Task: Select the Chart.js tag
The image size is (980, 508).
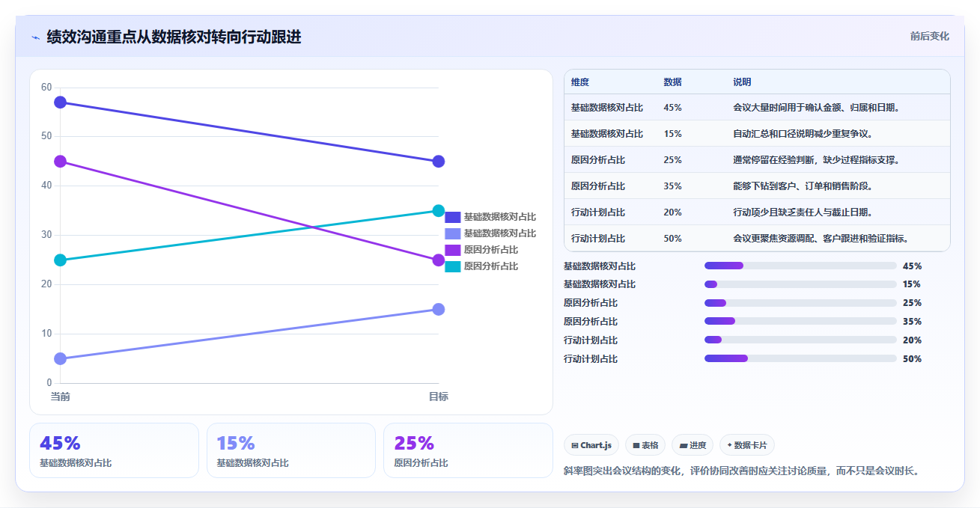Action: [x=591, y=445]
